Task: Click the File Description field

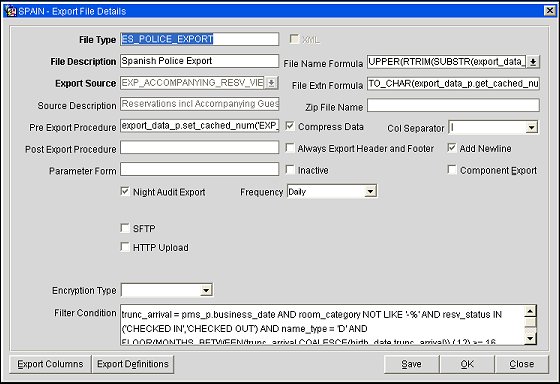Action: [199, 61]
